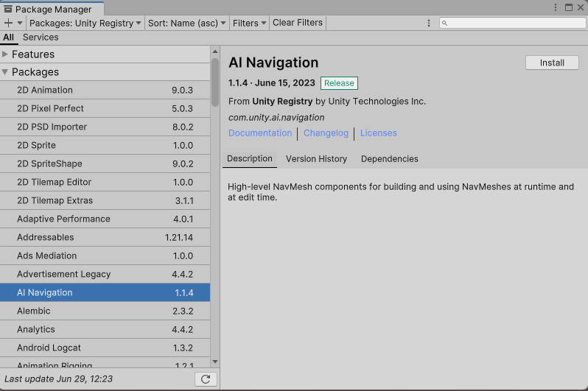Screen dimensions: 588x391
Task: Close the Package Manager window
Action: click(581, 7)
